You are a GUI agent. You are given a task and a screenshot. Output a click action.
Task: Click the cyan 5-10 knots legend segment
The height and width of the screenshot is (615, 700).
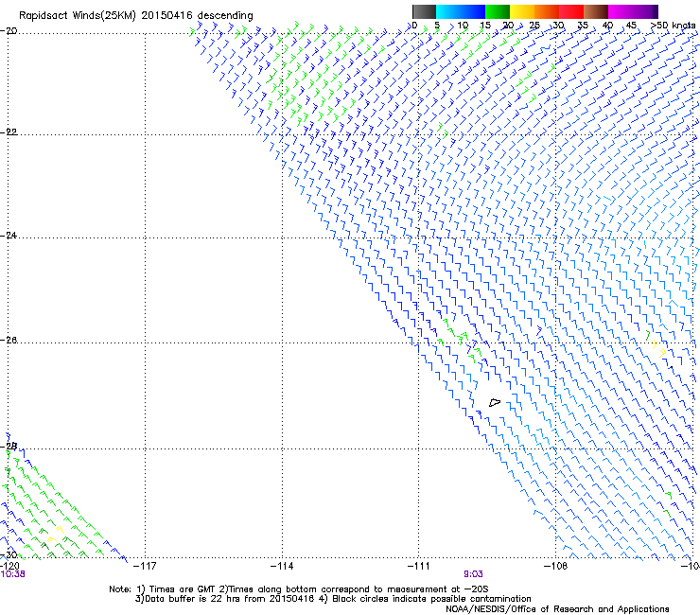coord(448,11)
